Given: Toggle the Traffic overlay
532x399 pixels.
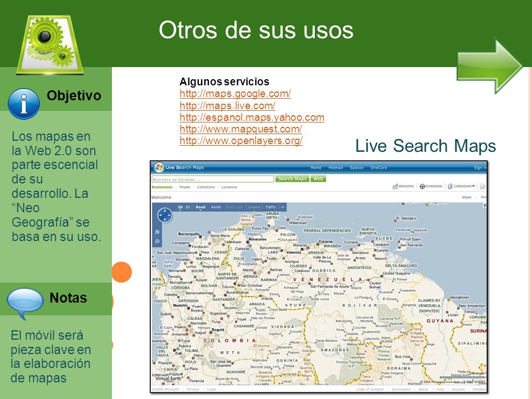Looking at the screenshot, I should coord(271,207).
